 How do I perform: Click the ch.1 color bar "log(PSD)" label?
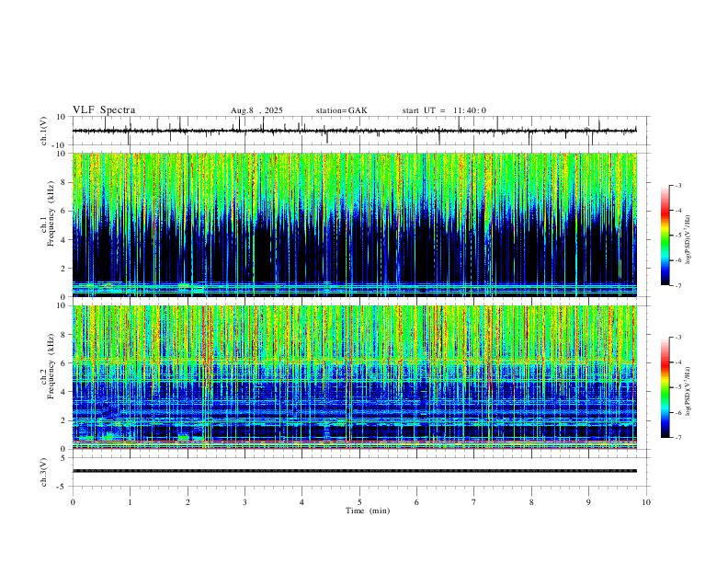[688, 240]
